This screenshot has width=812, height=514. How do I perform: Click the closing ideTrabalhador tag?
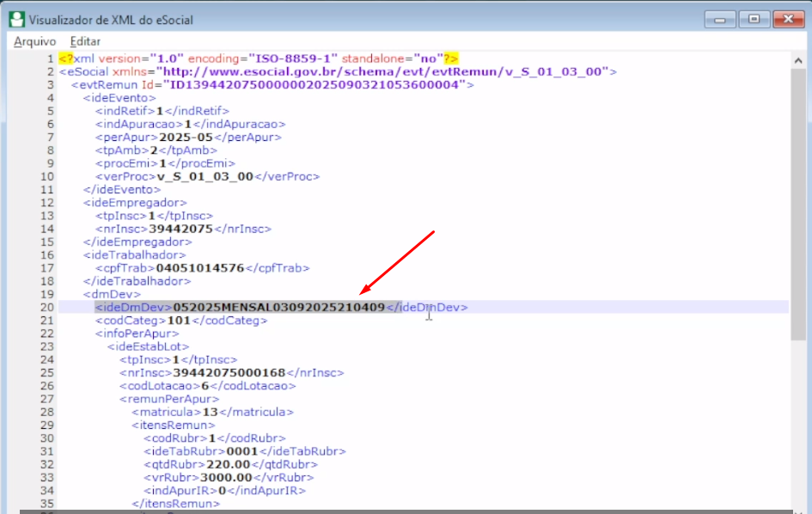tap(137, 281)
